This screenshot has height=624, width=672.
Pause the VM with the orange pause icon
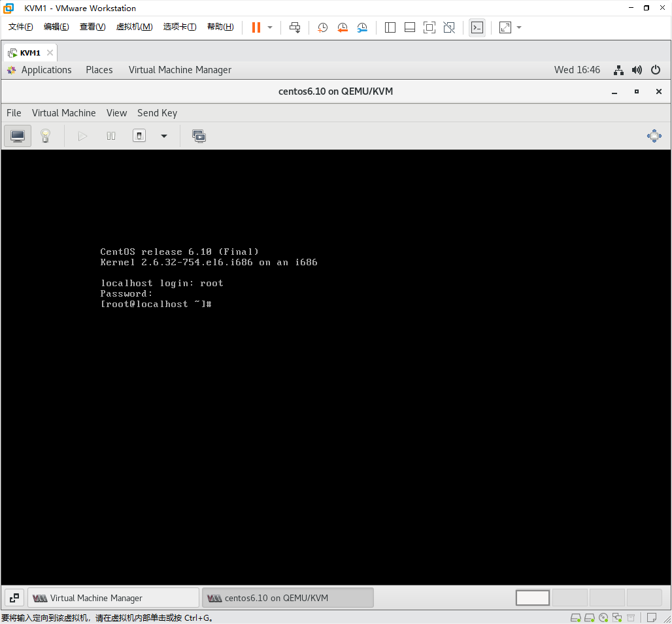click(256, 27)
